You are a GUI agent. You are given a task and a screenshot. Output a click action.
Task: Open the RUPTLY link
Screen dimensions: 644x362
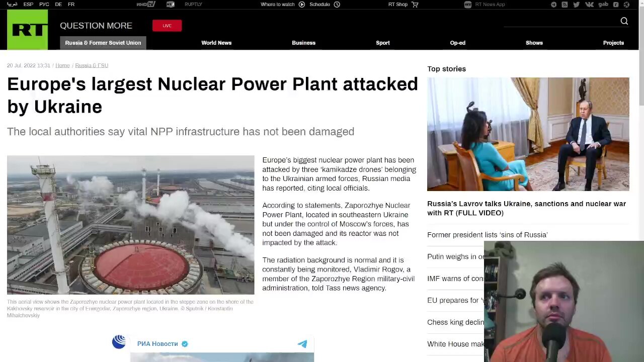click(x=193, y=5)
